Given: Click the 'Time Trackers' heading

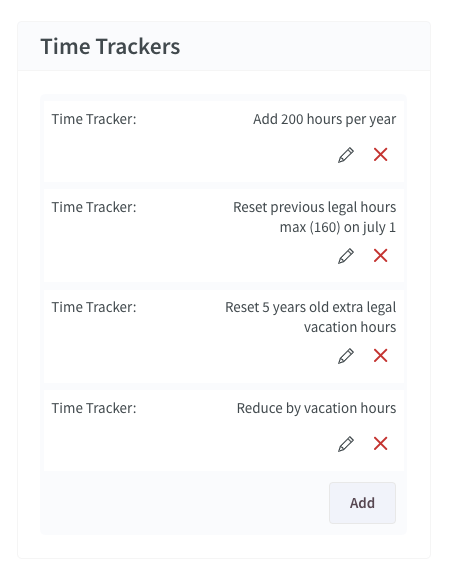Looking at the screenshot, I should [x=110, y=47].
